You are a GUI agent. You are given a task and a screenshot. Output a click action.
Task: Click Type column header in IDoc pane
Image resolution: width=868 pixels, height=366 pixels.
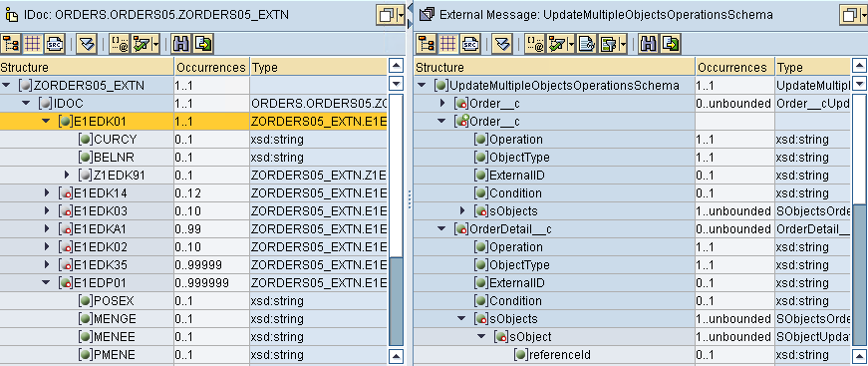click(318, 68)
